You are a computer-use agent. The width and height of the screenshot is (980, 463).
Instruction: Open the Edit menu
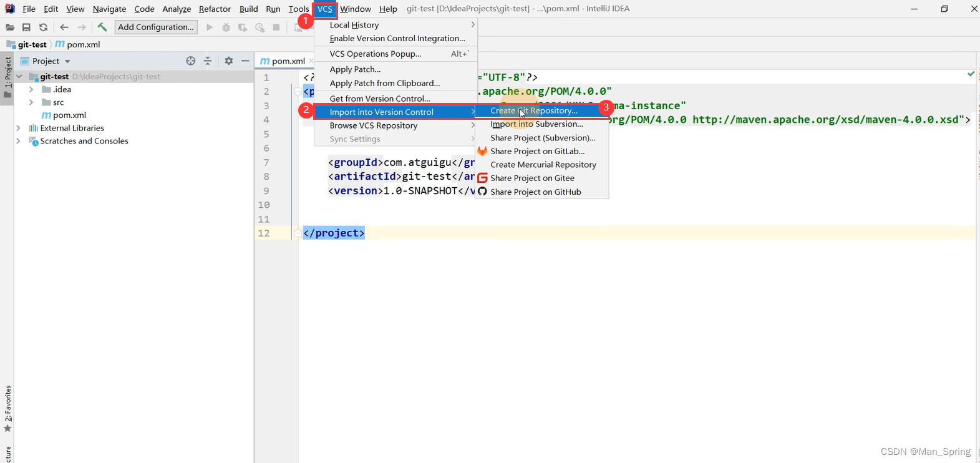tap(51, 9)
